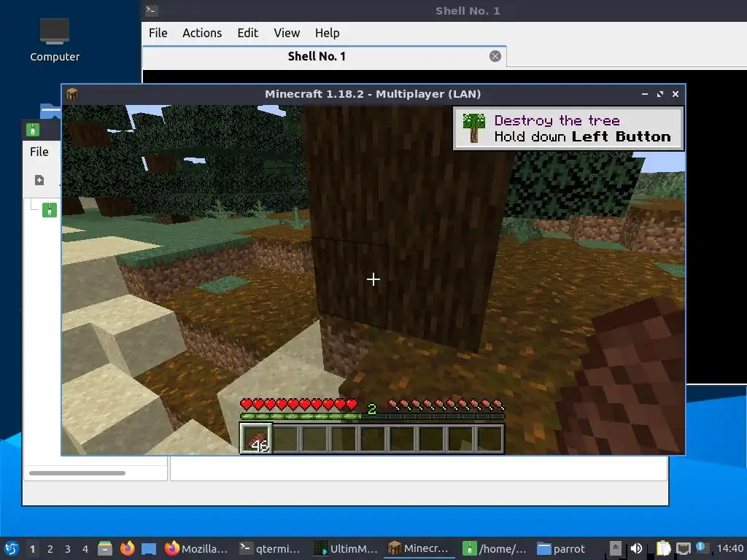This screenshot has width=747, height=560.
Task: Open the file manager launcher in taskbar
Action: (x=105, y=548)
